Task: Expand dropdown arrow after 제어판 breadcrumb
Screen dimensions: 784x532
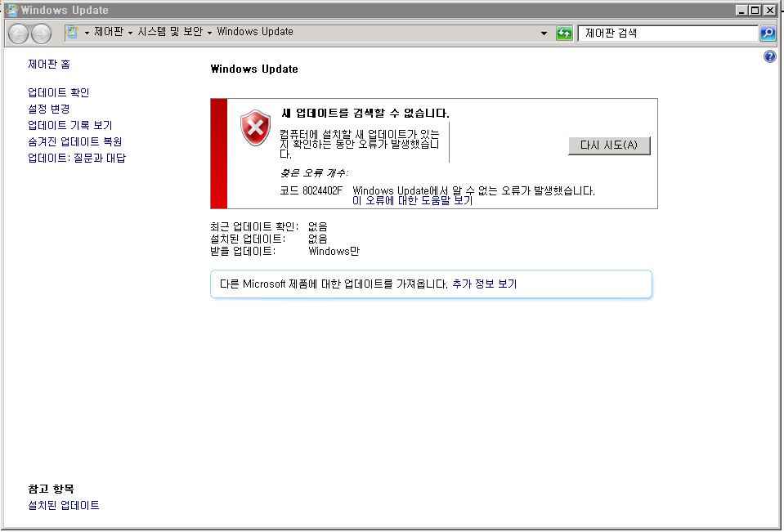Action: tap(130, 33)
